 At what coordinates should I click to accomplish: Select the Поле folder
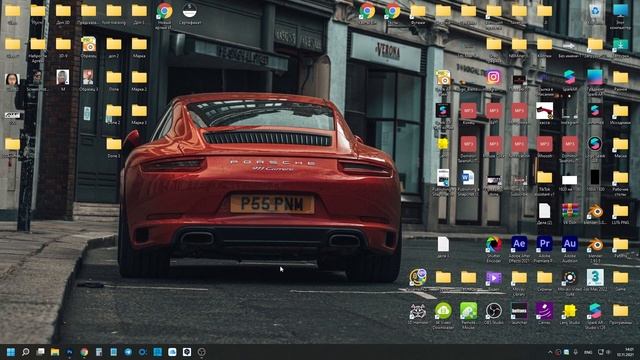[x=113, y=77]
